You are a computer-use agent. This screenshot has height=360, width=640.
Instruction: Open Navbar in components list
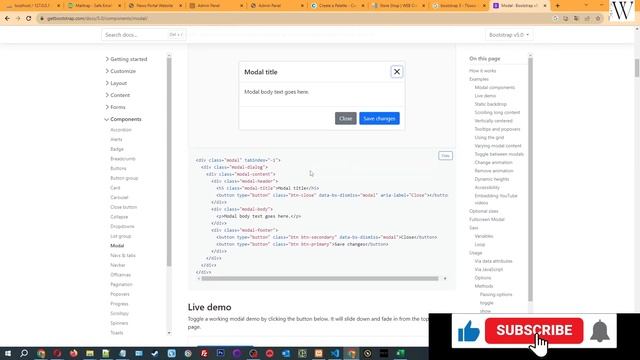pos(118,265)
